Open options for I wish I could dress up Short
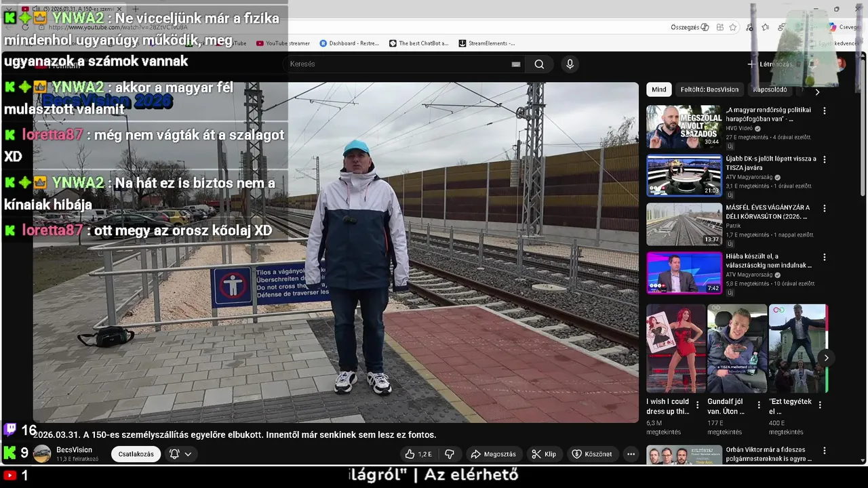Viewport: 868px width, 488px height. (x=697, y=405)
